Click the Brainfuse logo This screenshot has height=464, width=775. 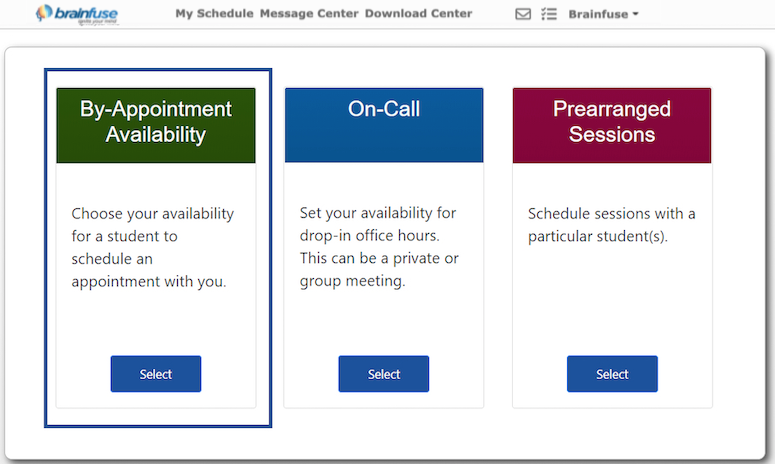(x=76, y=14)
